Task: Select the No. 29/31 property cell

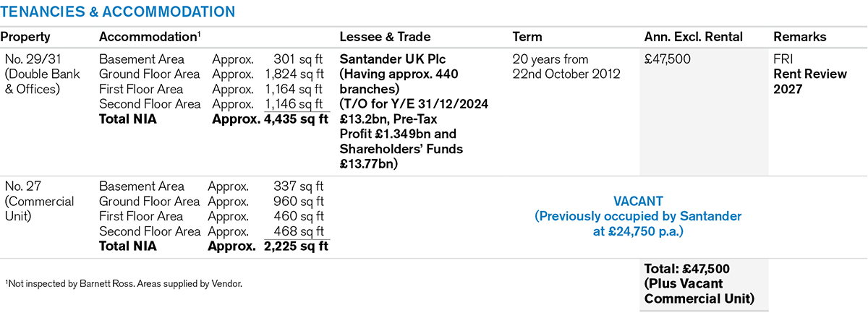Action: point(40,74)
